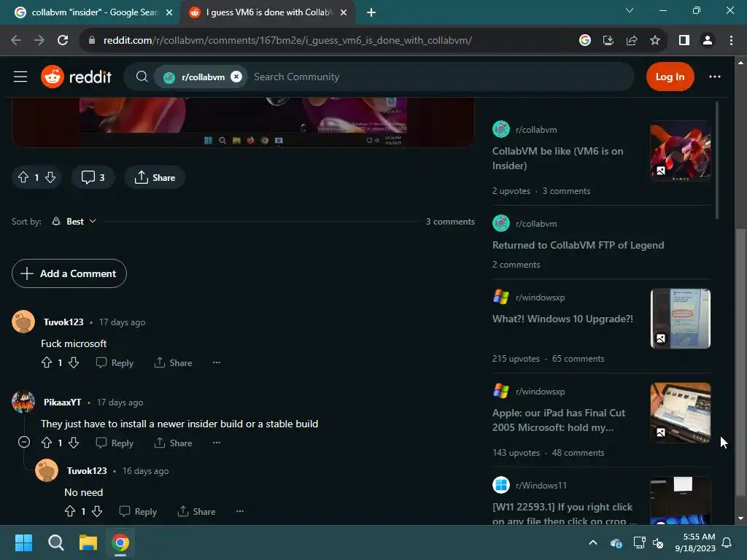Click the page vertical scrollbar
This screenshot has height=560, width=747.
740,362
